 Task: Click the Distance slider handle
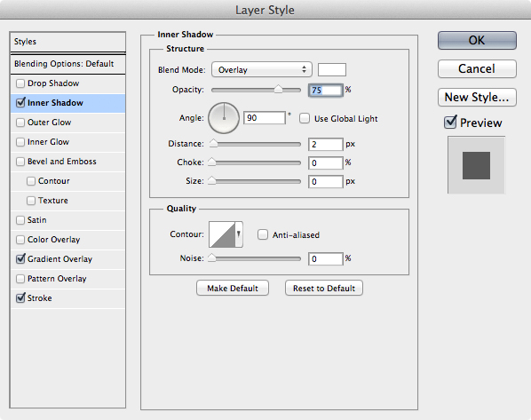[214, 143]
